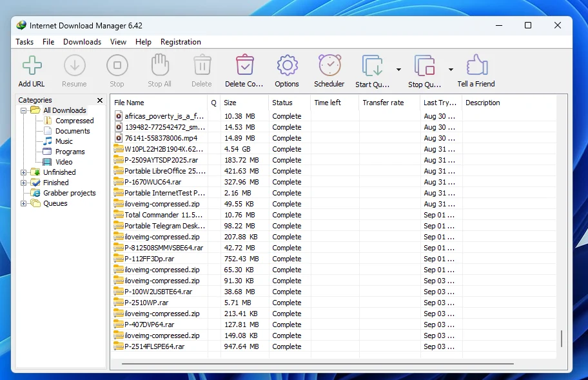
Task: Sort by the Time left column header
Action: (x=335, y=103)
